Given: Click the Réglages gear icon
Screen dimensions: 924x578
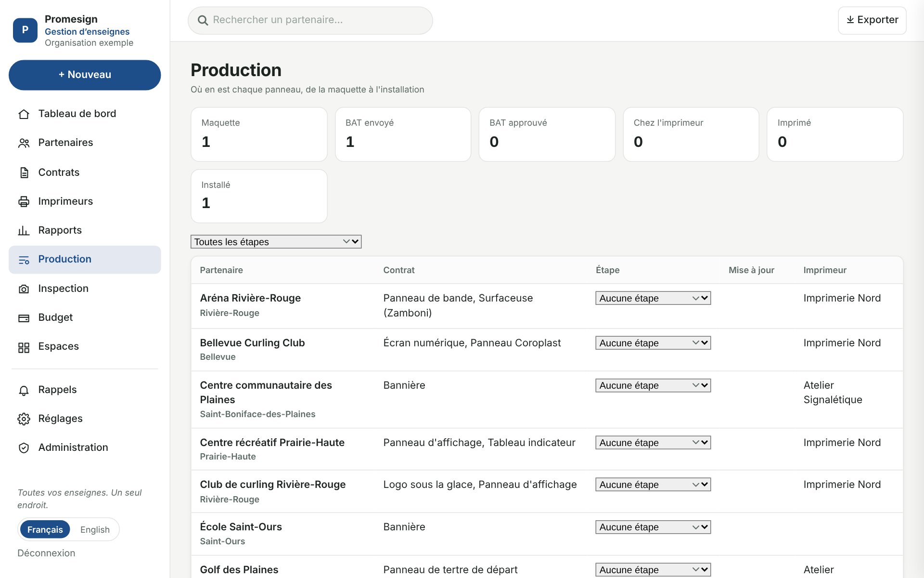Looking at the screenshot, I should coord(24,419).
